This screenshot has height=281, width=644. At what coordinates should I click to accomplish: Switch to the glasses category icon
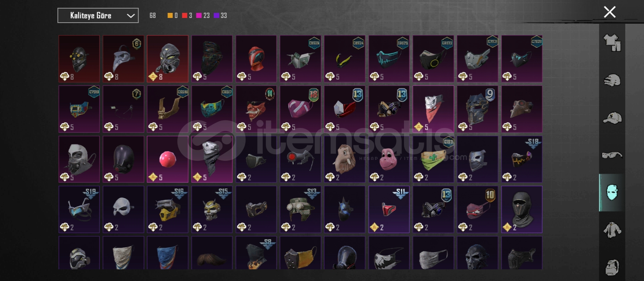click(612, 155)
